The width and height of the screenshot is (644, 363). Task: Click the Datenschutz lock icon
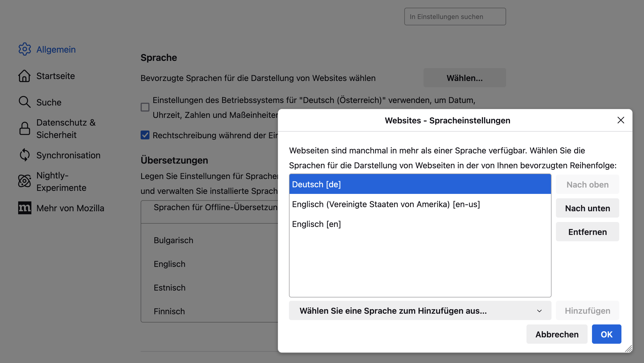[x=24, y=129]
